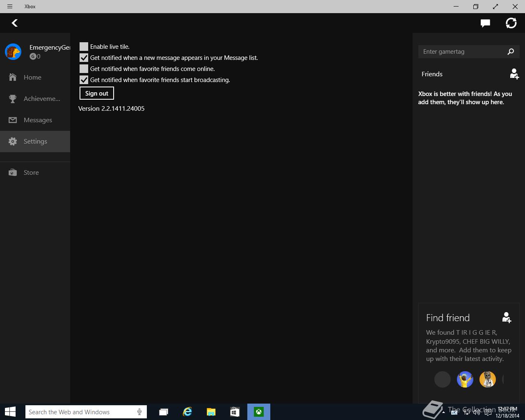Image resolution: width=525 pixels, height=420 pixels.
Task: Click the Home house icon
Action: pos(13,77)
